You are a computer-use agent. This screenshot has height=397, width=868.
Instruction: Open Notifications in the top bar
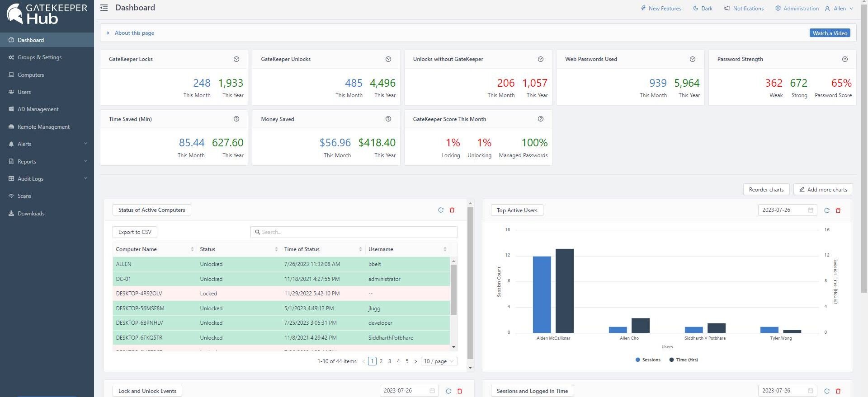(744, 8)
